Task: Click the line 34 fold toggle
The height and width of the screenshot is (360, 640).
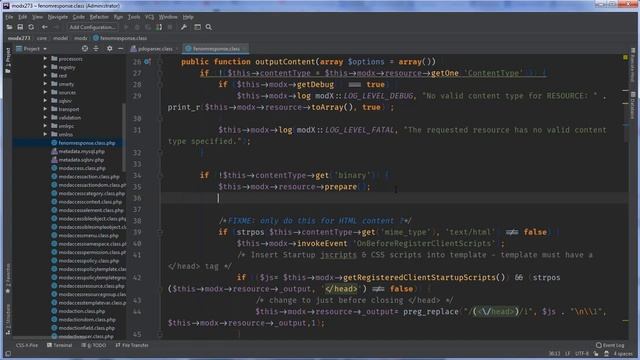Action: [160, 176]
